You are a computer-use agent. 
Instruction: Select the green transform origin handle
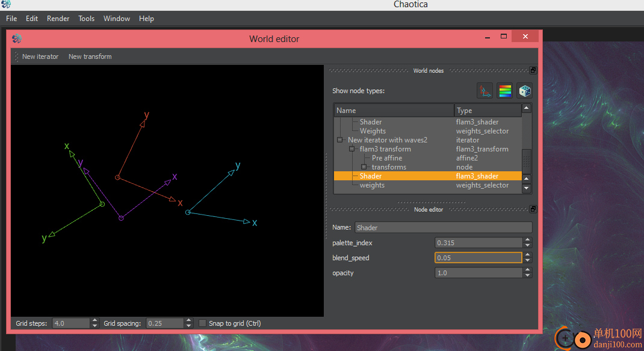pyautogui.click(x=102, y=204)
